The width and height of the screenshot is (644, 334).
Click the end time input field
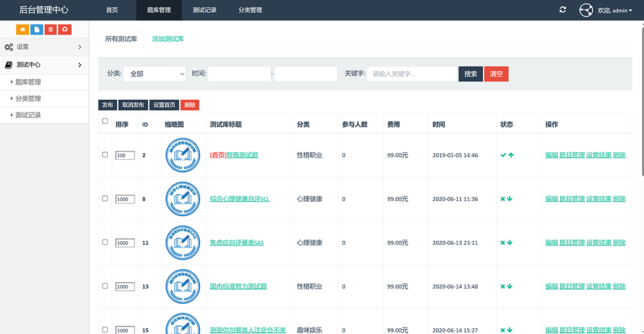tap(306, 74)
